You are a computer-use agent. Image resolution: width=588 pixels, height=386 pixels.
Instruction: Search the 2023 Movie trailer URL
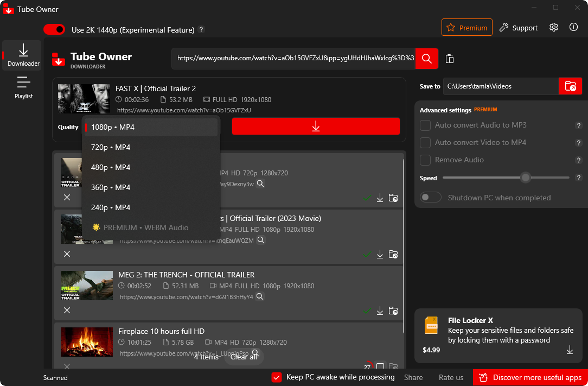tap(261, 240)
